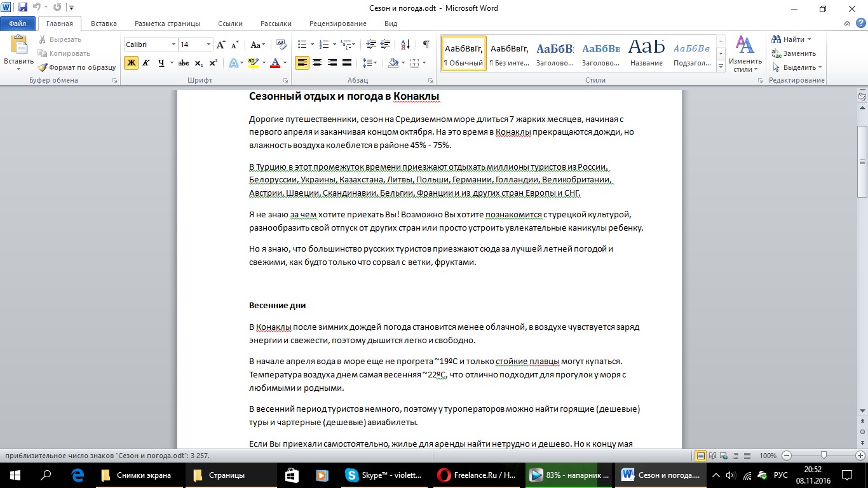Open the font size 14 dropdown
868x488 pixels.
pos(208,44)
